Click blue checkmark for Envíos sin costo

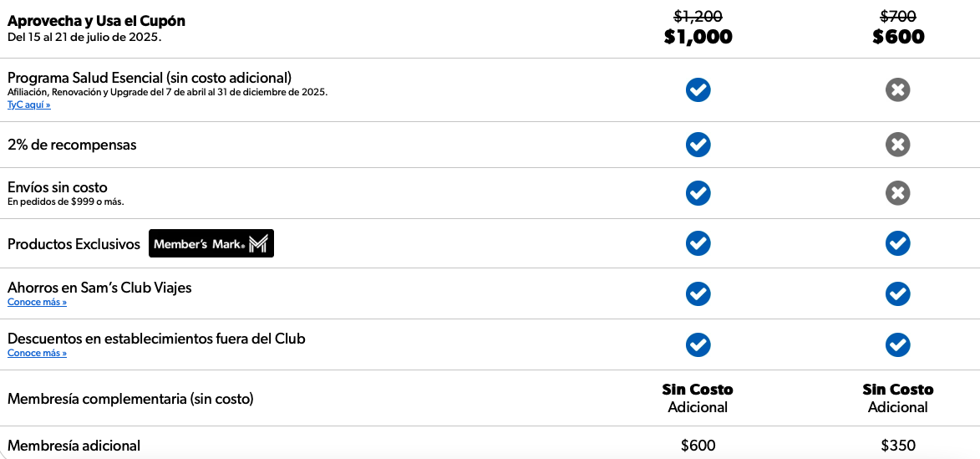(x=698, y=193)
